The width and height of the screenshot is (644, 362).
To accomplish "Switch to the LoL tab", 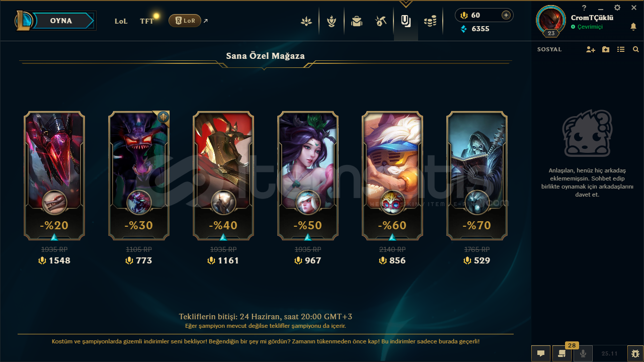I will tap(121, 21).
